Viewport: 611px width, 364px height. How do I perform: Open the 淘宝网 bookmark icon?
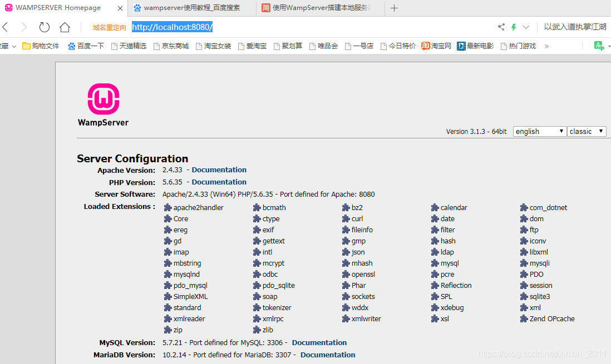point(425,46)
